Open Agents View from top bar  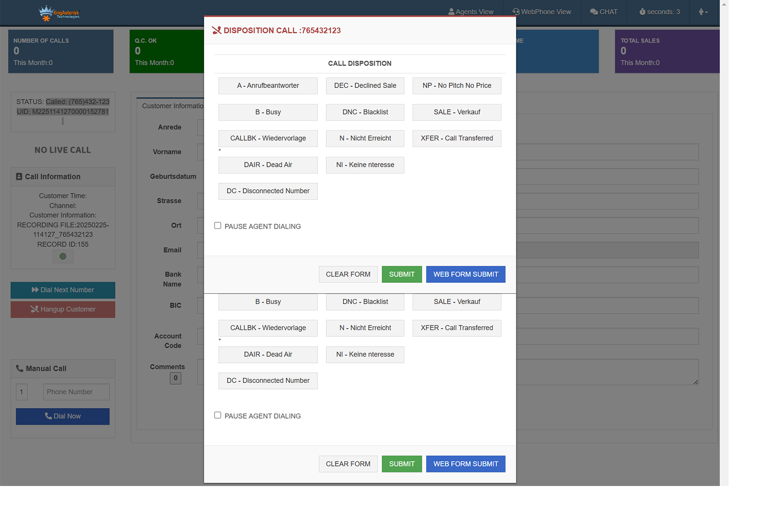coord(470,12)
